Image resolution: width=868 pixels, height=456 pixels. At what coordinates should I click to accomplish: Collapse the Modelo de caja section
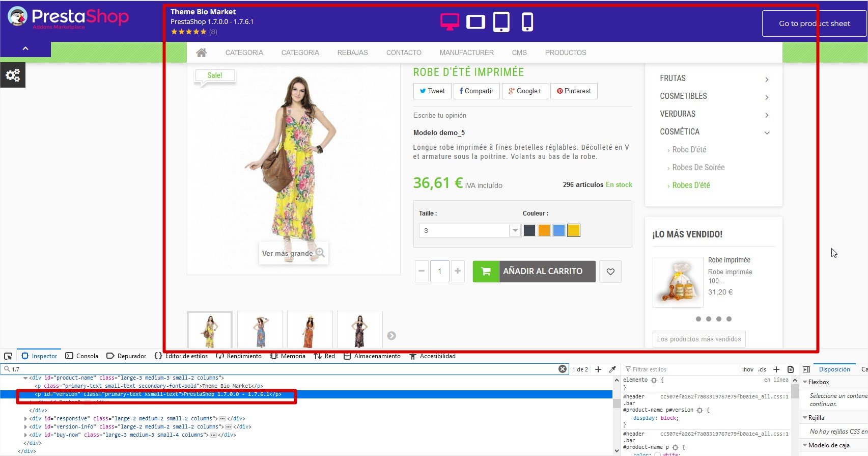coord(805,445)
